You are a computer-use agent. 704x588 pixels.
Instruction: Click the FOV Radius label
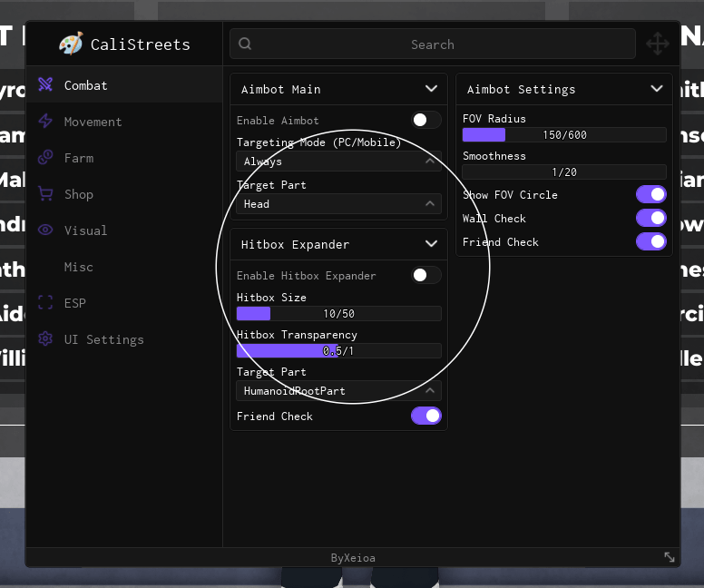[494, 119]
